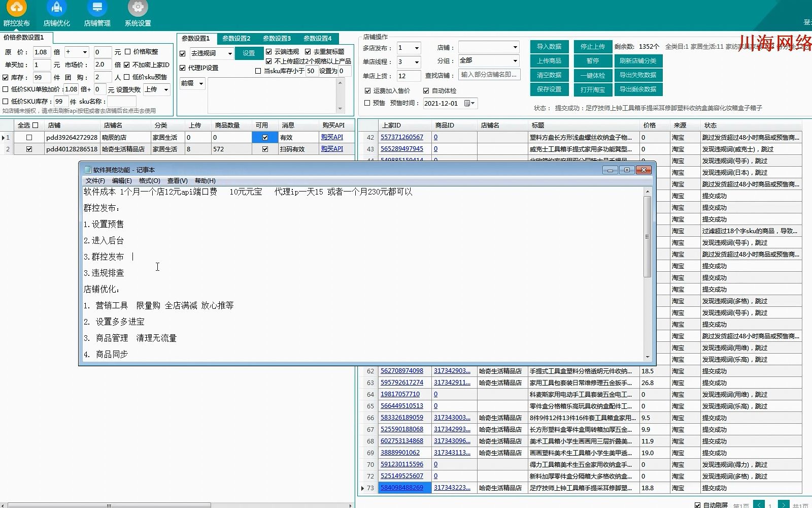812x508 pixels.
Task: Uncheck the checkbox for shop pdd40128286518
Action: click(29, 149)
